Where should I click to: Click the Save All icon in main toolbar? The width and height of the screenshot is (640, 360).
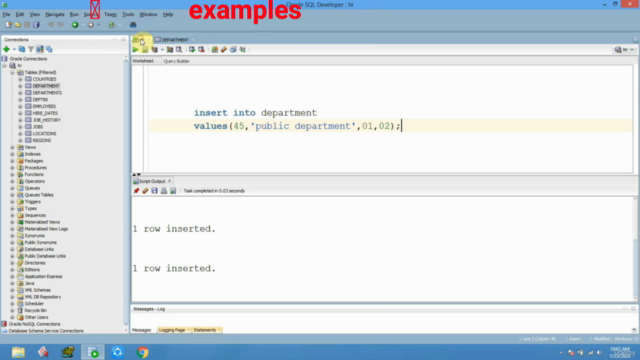36,25
